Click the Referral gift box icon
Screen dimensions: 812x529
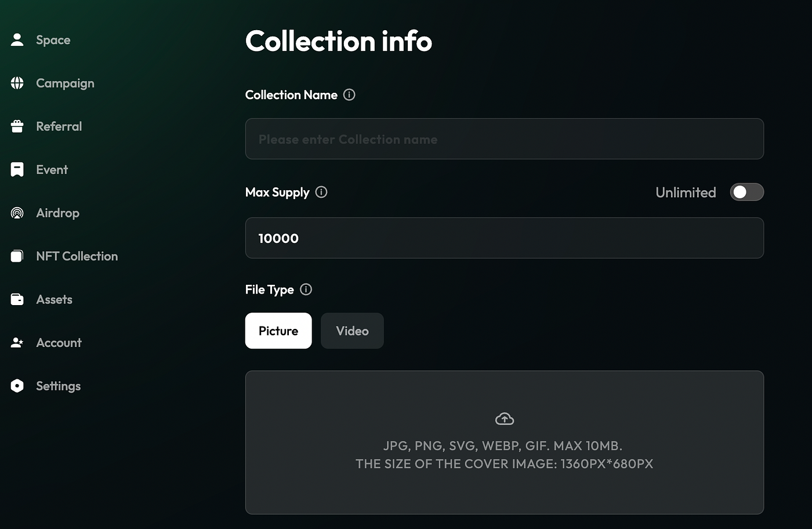(17, 126)
